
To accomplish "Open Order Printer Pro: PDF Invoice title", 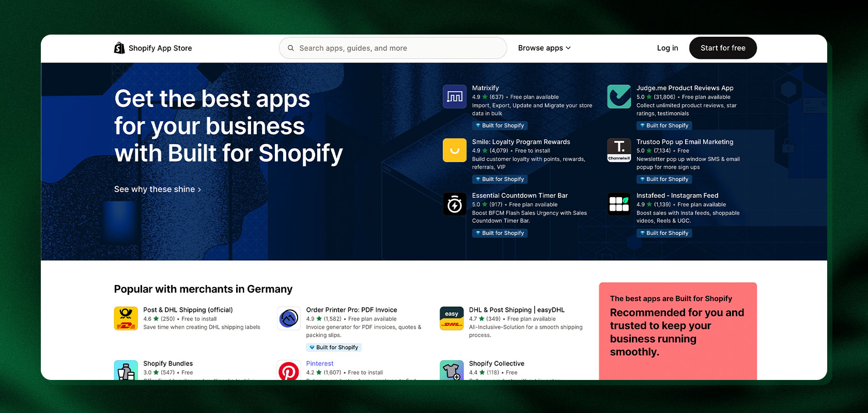I will click(352, 310).
